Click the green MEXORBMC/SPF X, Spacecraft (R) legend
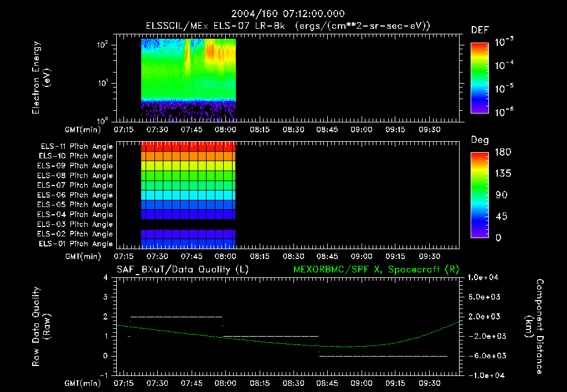The height and width of the screenshot is (392, 567). click(x=376, y=270)
